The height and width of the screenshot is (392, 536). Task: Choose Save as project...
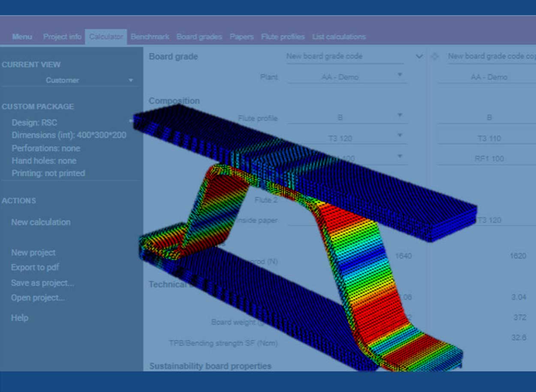pos(42,283)
